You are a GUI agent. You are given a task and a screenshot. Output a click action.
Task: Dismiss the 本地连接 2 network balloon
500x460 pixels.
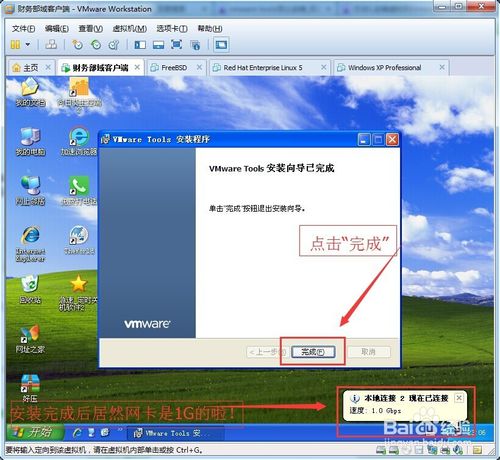click(459, 398)
